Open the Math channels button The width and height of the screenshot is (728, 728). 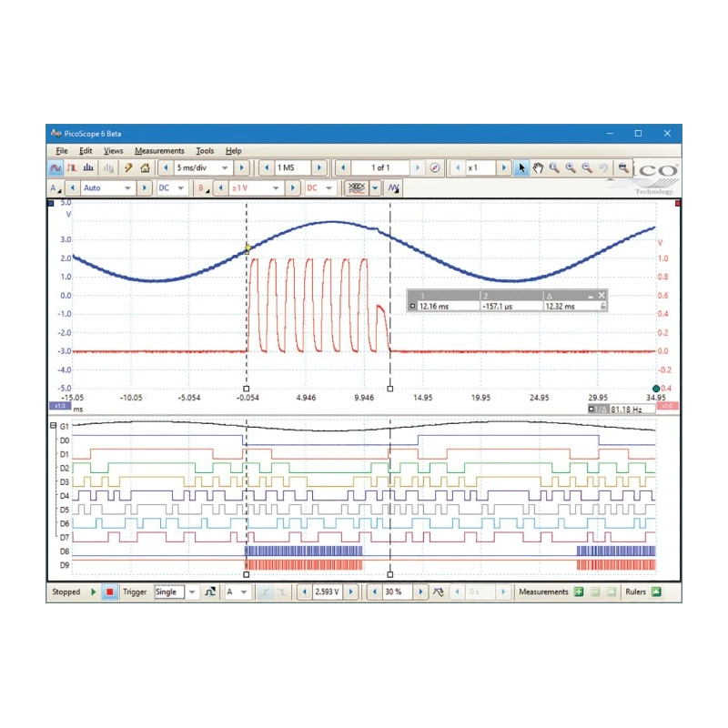pos(394,188)
